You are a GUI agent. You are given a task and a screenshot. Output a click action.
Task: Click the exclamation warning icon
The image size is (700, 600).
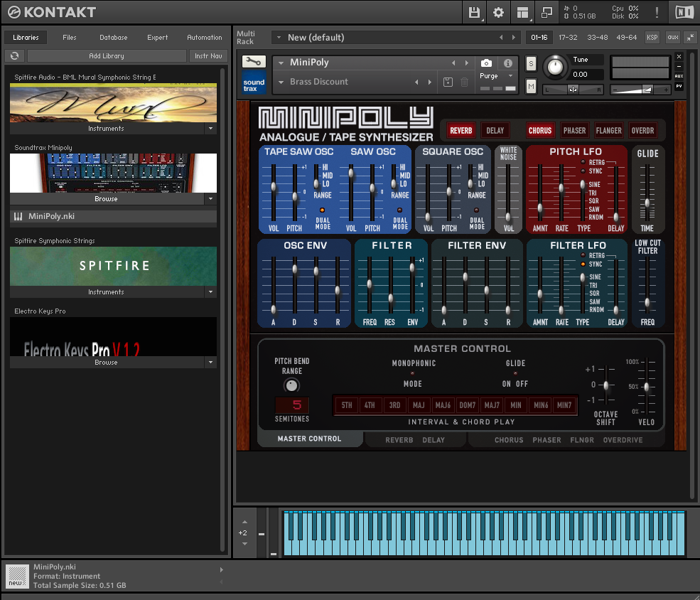657,13
